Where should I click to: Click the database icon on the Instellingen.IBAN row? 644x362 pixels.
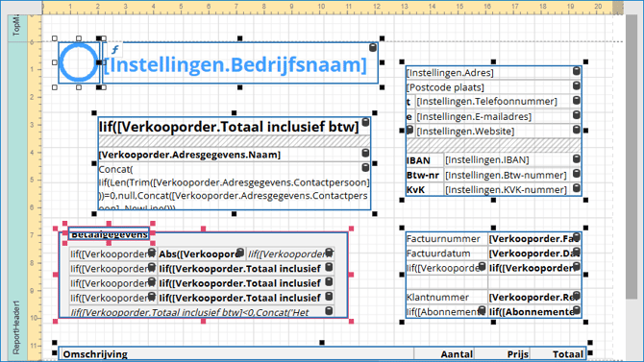pyautogui.click(x=576, y=158)
